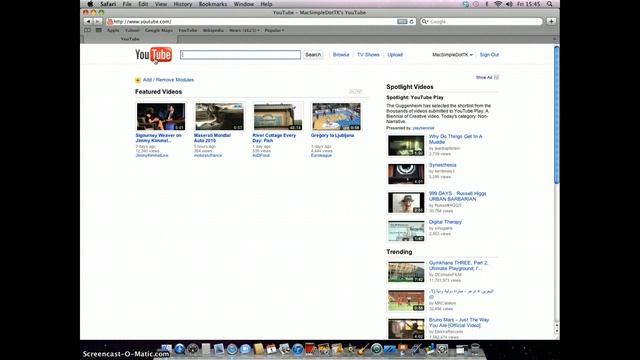Screen dimensions: 640x360
Task: Focus the YouTube search text field
Action: coord(240,55)
